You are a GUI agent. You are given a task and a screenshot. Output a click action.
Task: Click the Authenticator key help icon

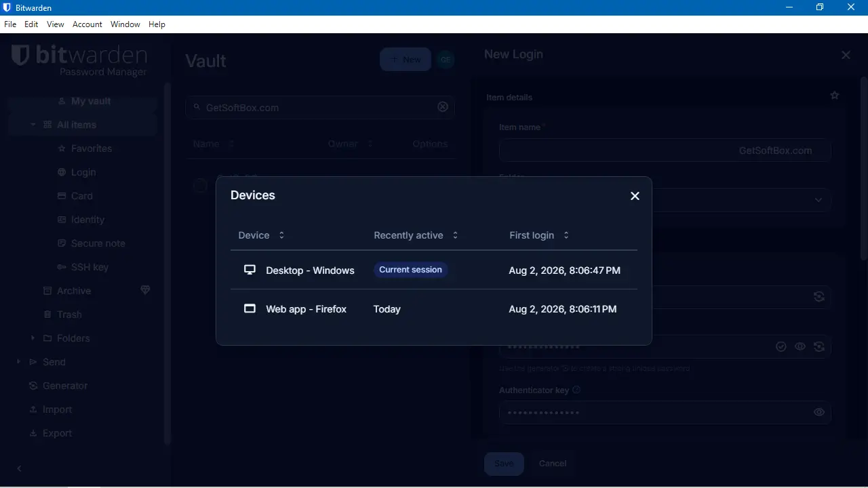point(577,390)
